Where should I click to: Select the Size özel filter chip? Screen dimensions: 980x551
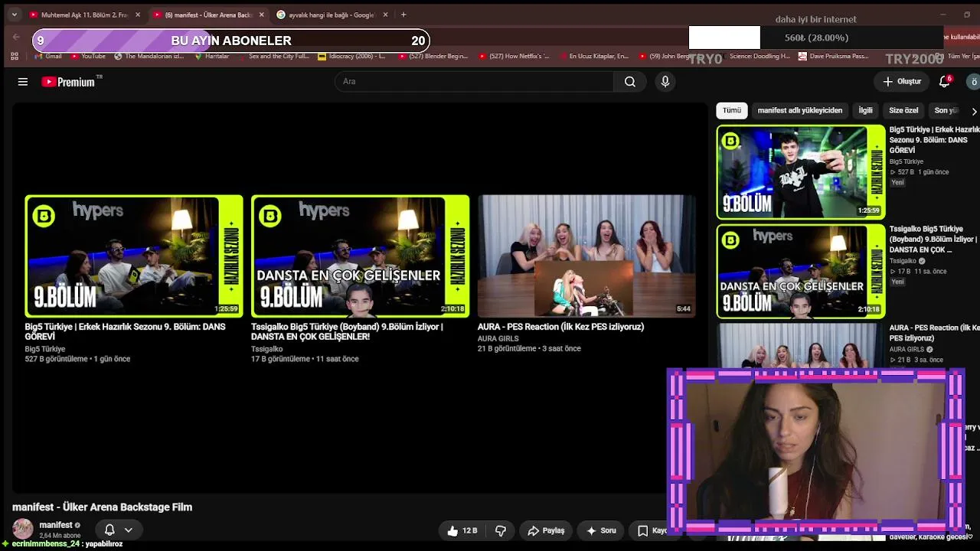point(903,110)
